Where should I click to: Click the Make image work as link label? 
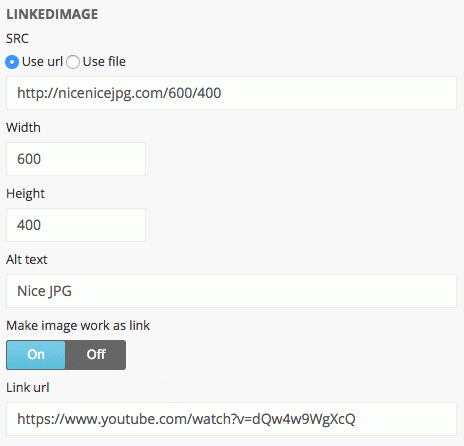(x=78, y=326)
